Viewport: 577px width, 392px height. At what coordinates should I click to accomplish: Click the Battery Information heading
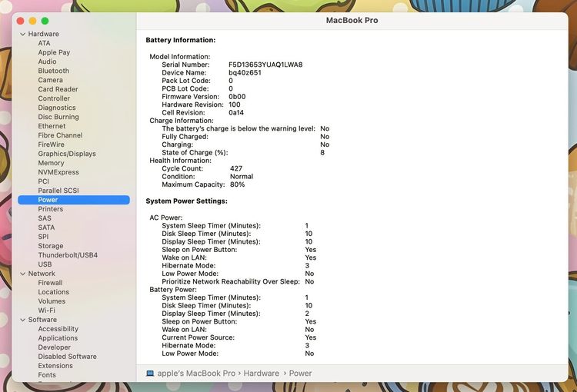181,40
